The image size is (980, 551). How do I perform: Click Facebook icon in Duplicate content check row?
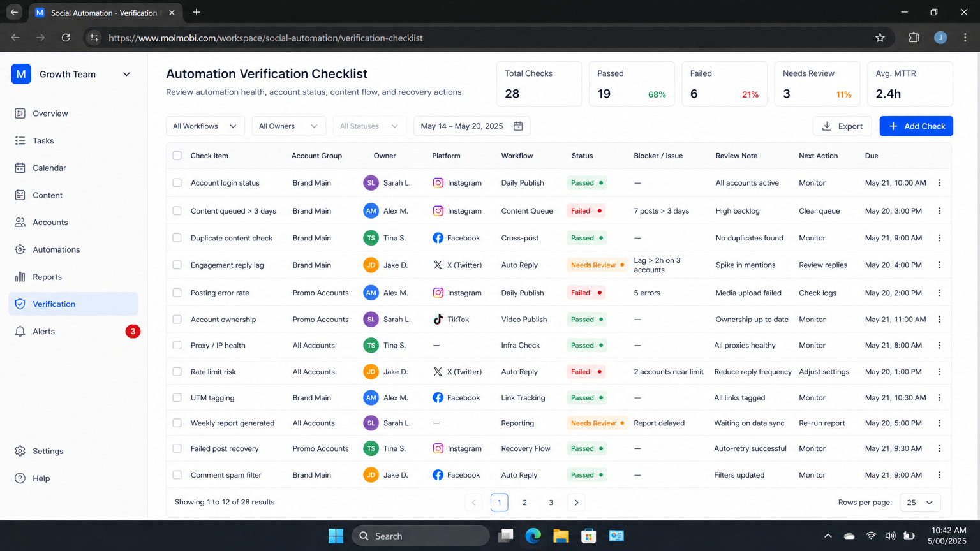pos(438,238)
